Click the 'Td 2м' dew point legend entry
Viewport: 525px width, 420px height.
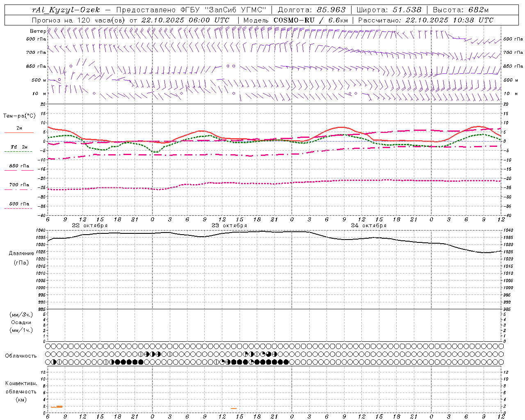(x=19, y=147)
